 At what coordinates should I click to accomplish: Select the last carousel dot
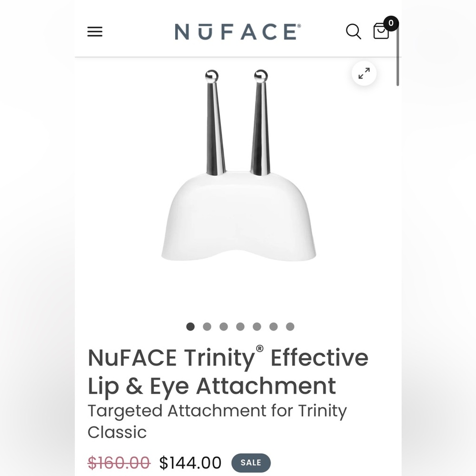point(290,327)
